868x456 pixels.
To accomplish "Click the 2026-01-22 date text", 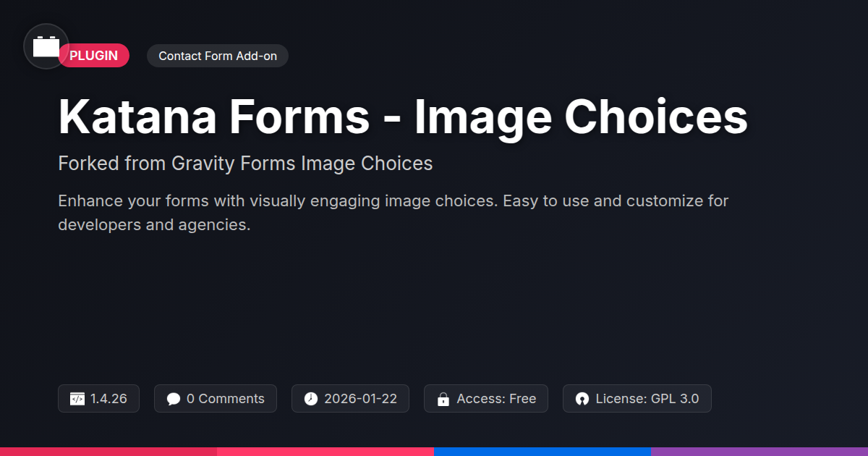I will 360,399.
